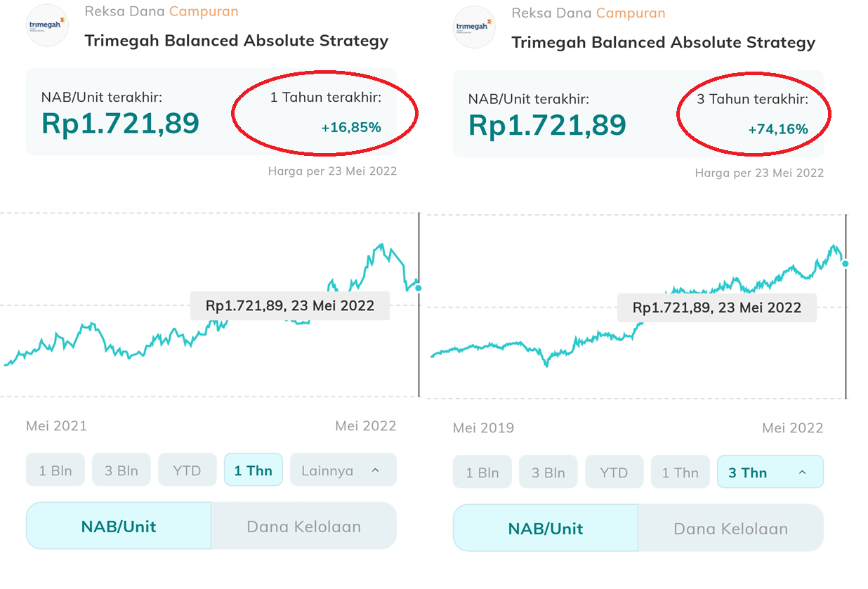Select the 1 Bln period in left panel
Viewport: 868px width, 589px height.
(55, 470)
